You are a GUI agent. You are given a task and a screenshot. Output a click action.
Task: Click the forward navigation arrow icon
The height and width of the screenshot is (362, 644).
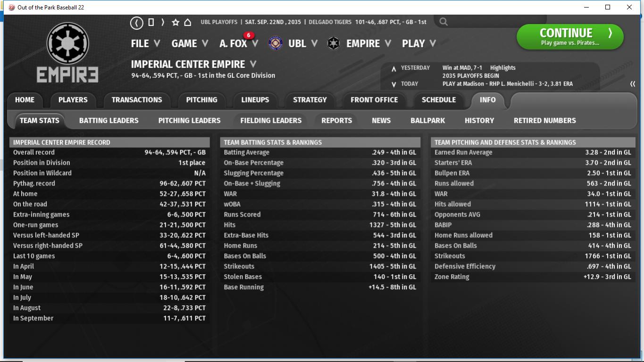[x=163, y=22]
